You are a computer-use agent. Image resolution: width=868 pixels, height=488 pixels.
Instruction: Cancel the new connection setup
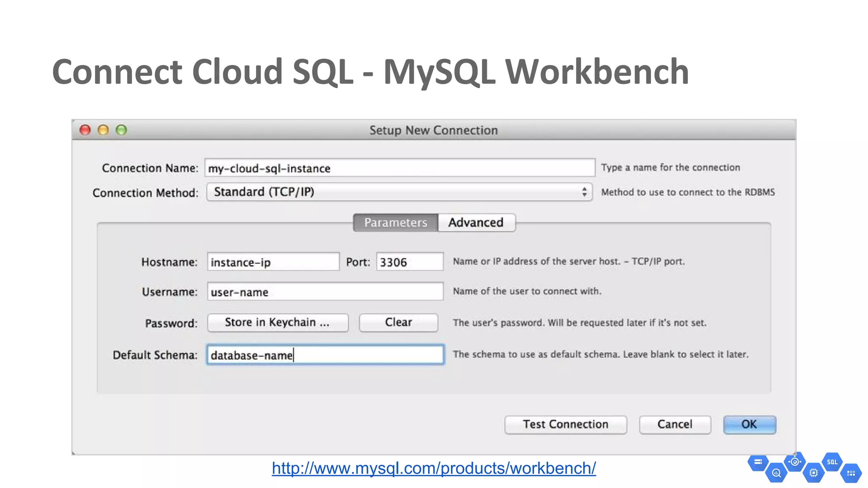[675, 424]
